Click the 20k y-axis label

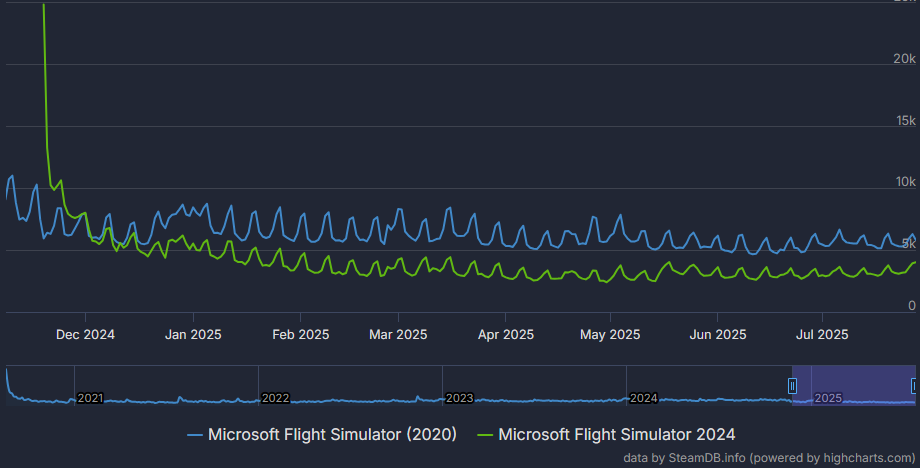(x=905, y=59)
